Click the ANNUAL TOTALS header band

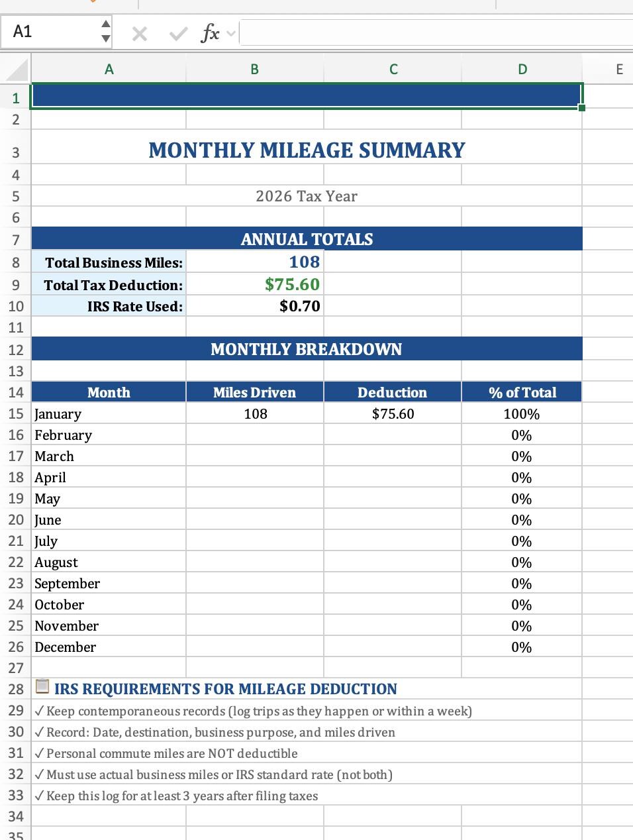(307, 239)
